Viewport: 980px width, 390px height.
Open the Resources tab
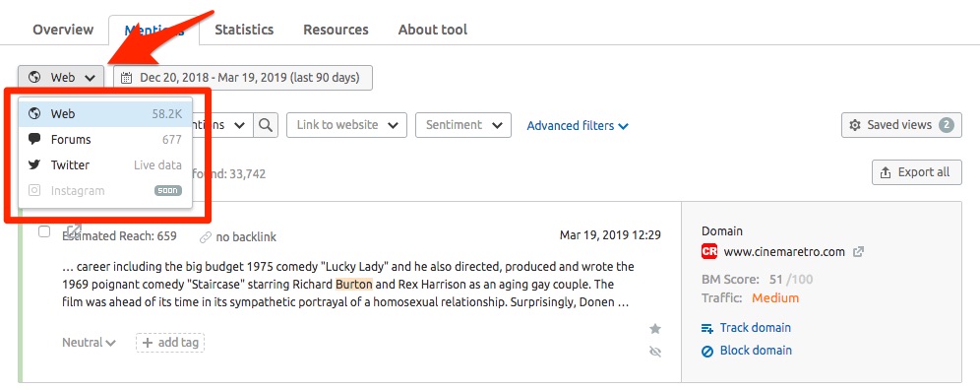[336, 30]
